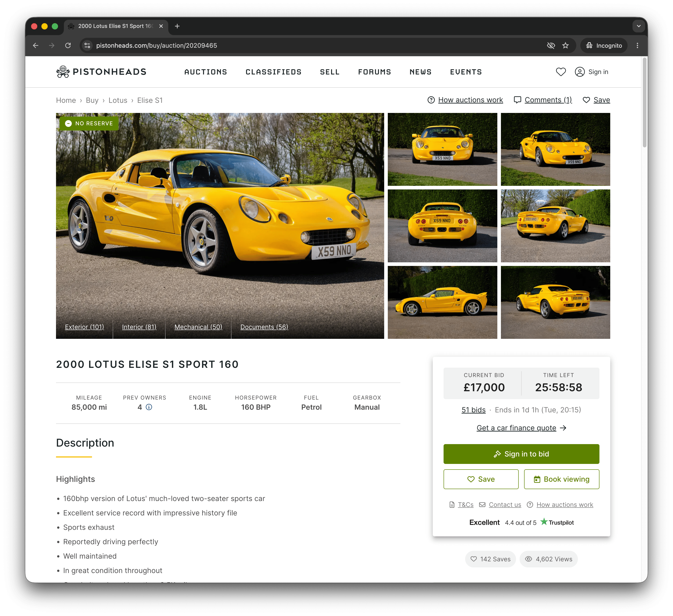The width and height of the screenshot is (673, 616).
Task: Open a new browser tab
Action: click(x=177, y=26)
